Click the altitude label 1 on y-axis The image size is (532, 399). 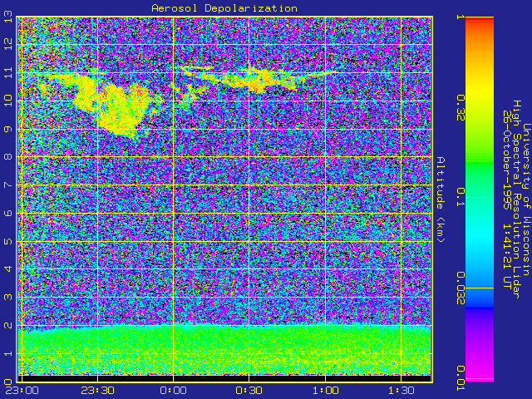pyautogui.click(x=8, y=353)
